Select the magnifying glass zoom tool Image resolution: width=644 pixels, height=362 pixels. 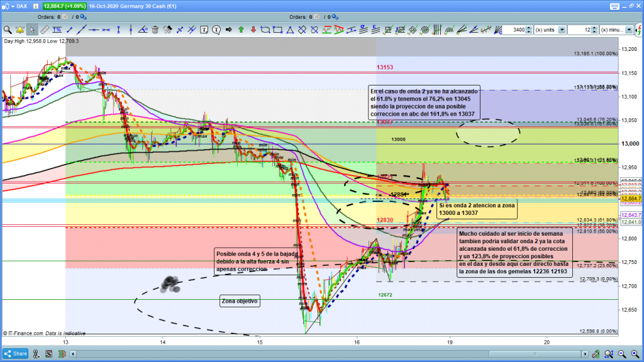point(8,30)
